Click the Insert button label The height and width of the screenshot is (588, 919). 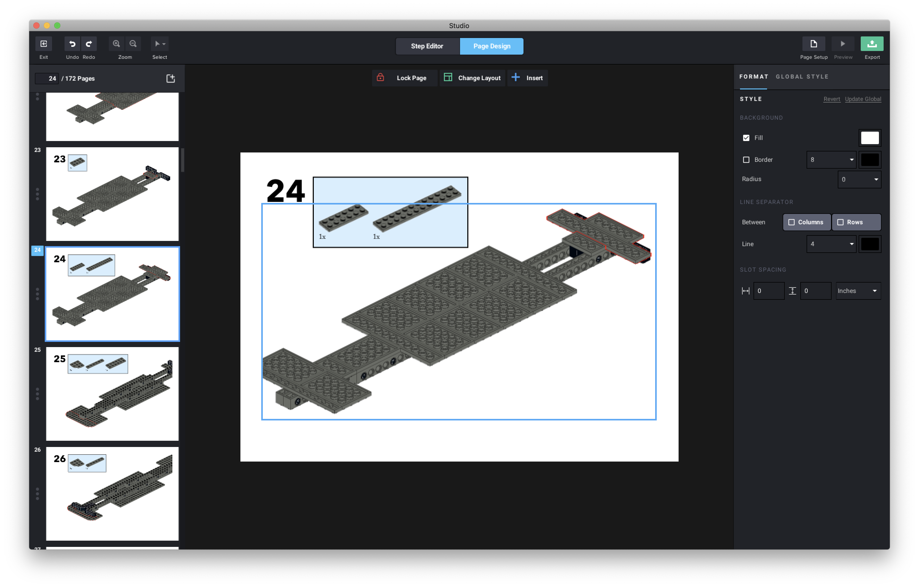click(x=534, y=78)
